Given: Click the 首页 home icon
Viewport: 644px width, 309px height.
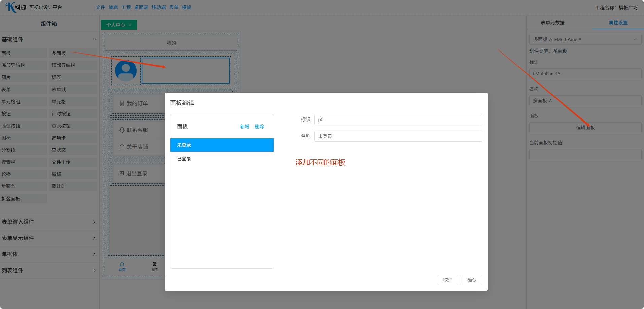Looking at the screenshot, I should click(x=122, y=264).
